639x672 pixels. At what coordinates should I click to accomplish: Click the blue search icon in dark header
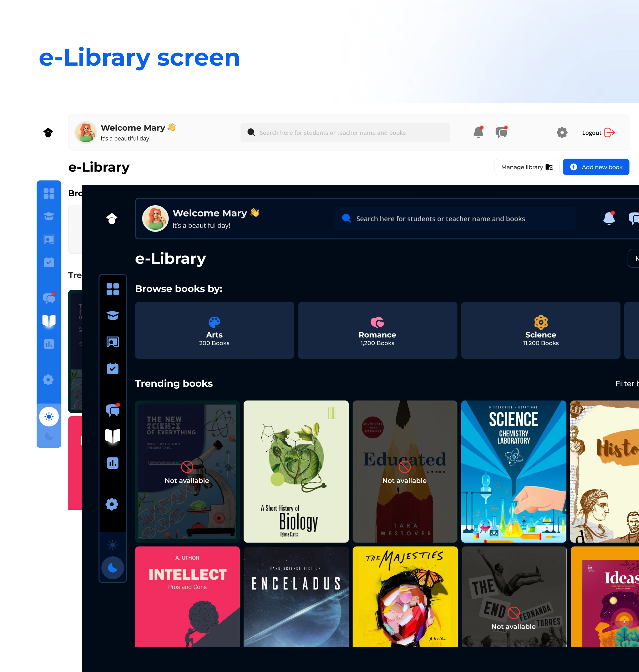[346, 218]
